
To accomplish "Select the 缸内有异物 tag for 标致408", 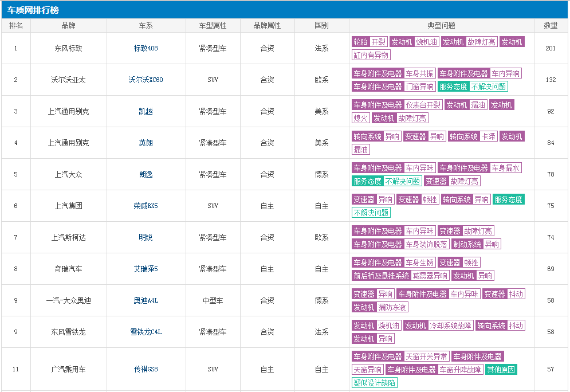I will [x=371, y=55].
